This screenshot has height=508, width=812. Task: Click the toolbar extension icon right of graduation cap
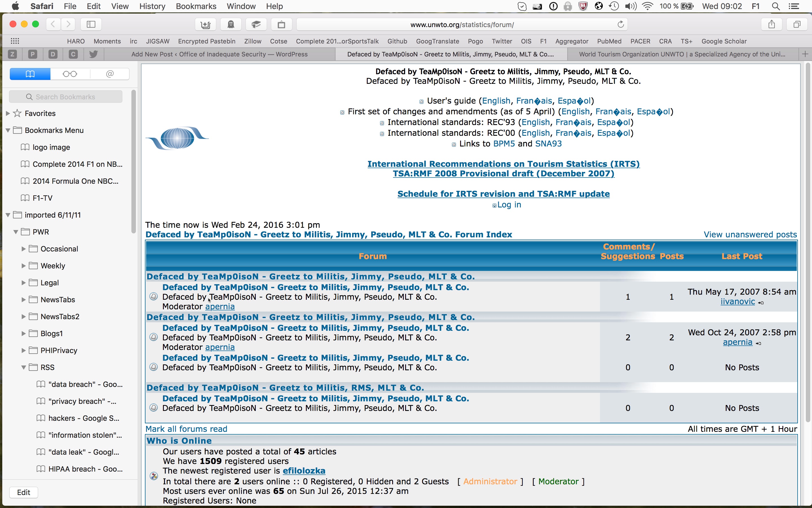pyautogui.click(x=281, y=24)
